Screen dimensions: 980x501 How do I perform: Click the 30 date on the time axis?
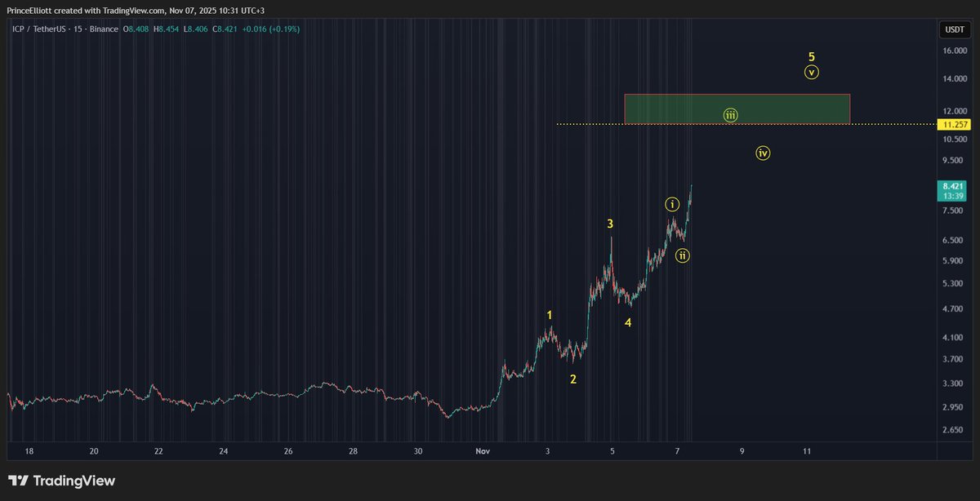point(417,450)
